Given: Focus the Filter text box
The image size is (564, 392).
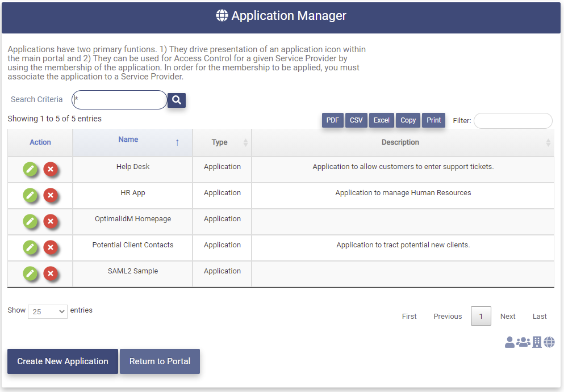Looking at the screenshot, I should (x=513, y=121).
